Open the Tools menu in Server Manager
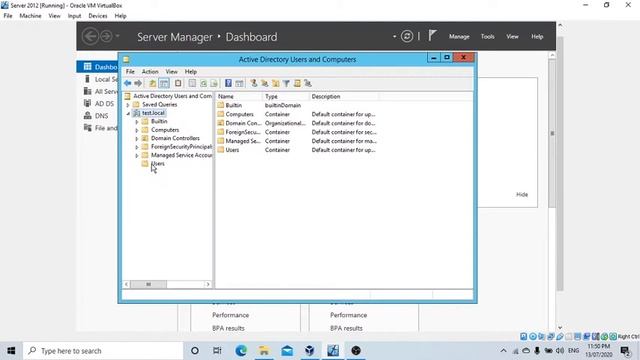640x360 pixels. click(x=487, y=36)
